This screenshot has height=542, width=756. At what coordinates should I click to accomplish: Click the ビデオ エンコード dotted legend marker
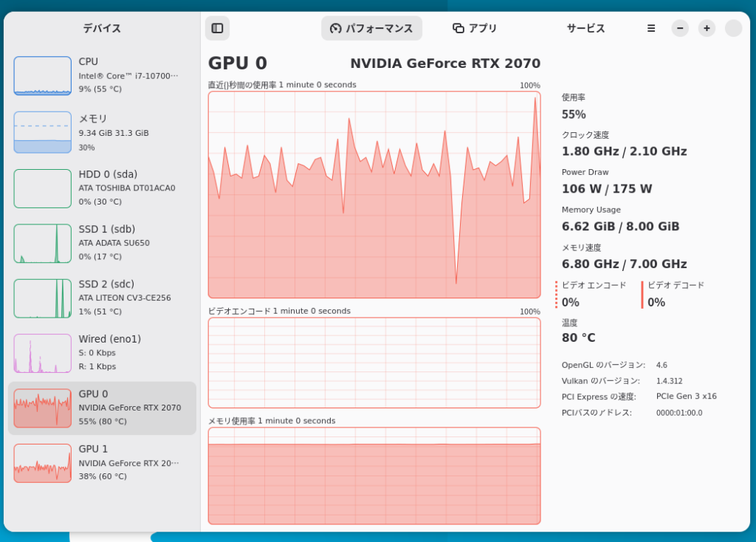557,295
